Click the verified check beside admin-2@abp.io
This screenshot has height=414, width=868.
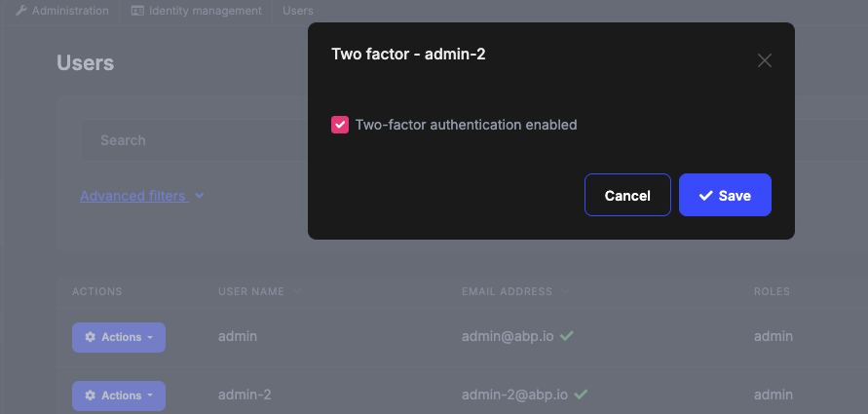pyautogui.click(x=581, y=395)
